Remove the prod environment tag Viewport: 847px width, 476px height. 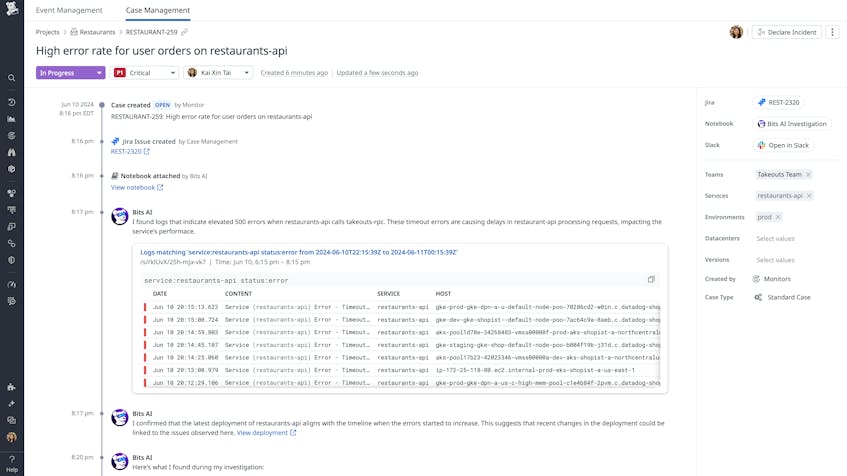pyautogui.click(x=778, y=217)
